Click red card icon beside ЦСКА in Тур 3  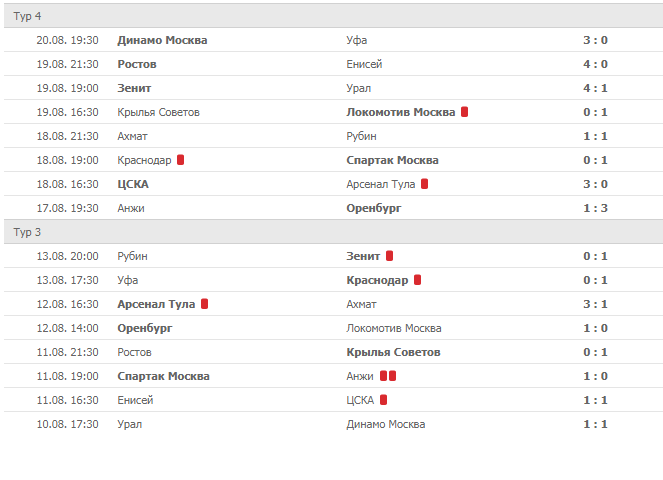coord(383,400)
